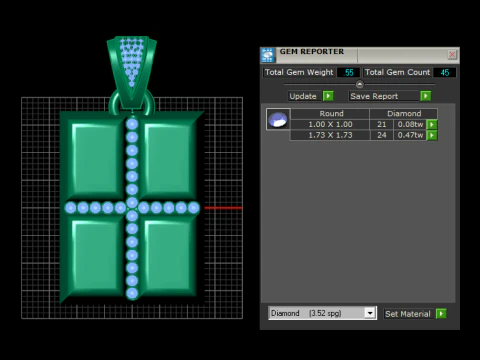Open the Diamond (3.52 spg) material dropdown
The width and height of the screenshot is (480, 360).
322,313
